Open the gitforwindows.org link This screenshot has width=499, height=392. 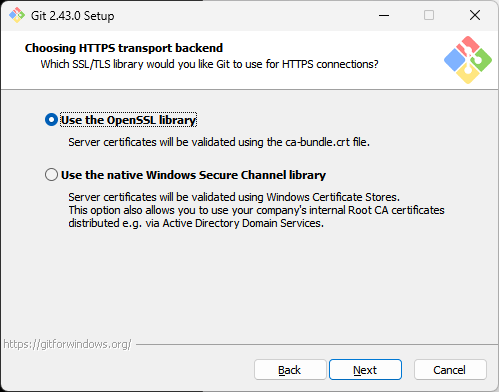[67, 344]
